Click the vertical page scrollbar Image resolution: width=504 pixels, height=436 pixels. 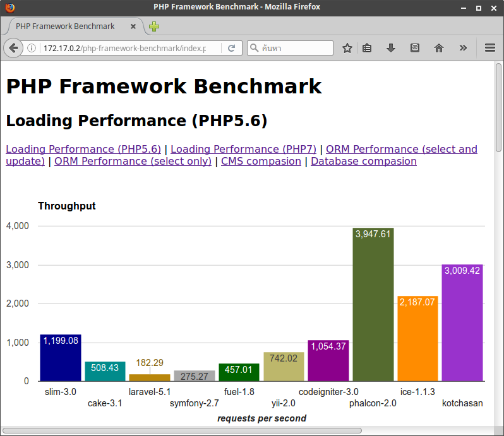coord(498,244)
